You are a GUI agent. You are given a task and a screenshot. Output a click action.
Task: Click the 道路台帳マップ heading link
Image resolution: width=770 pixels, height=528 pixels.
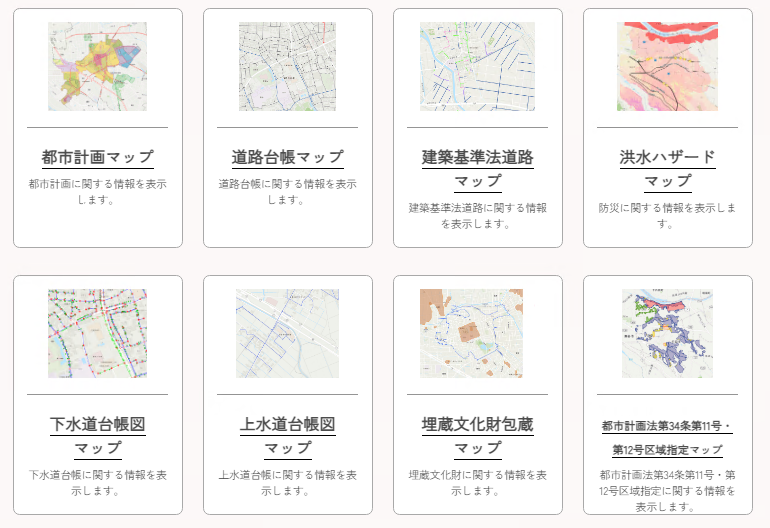(287, 157)
